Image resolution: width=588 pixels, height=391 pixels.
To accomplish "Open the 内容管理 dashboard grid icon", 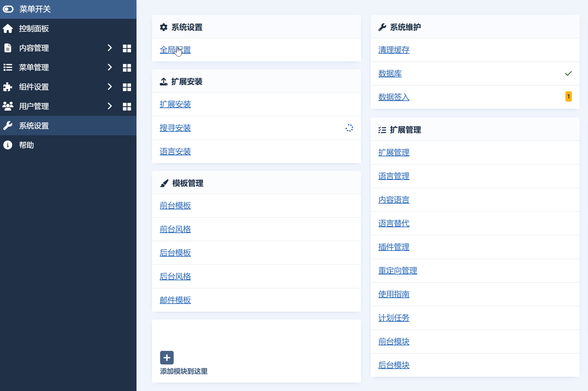I will (127, 48).
